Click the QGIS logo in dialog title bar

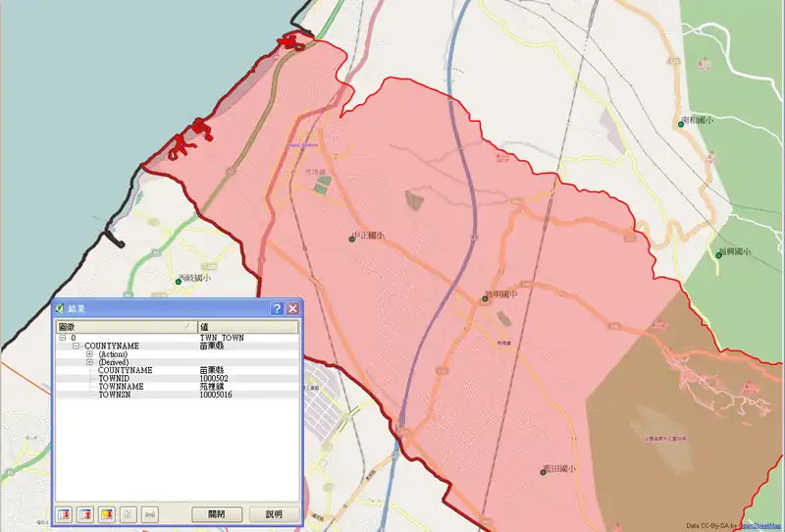(x=61, y=308)
